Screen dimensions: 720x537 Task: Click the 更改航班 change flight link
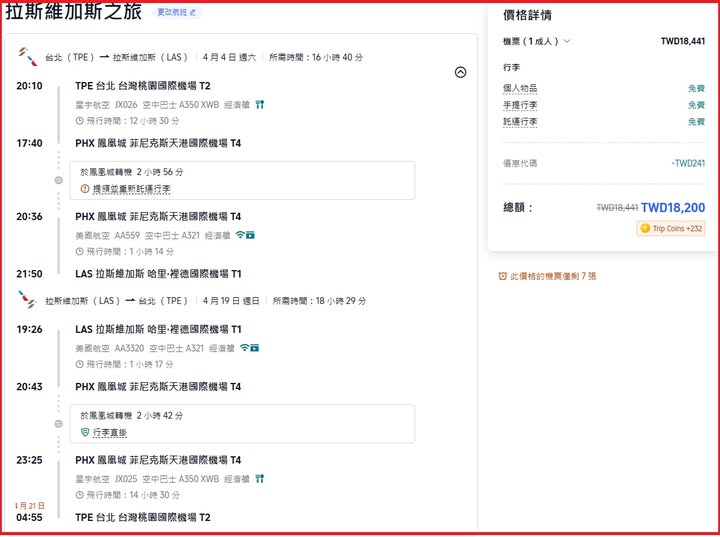tap(178, 12)
